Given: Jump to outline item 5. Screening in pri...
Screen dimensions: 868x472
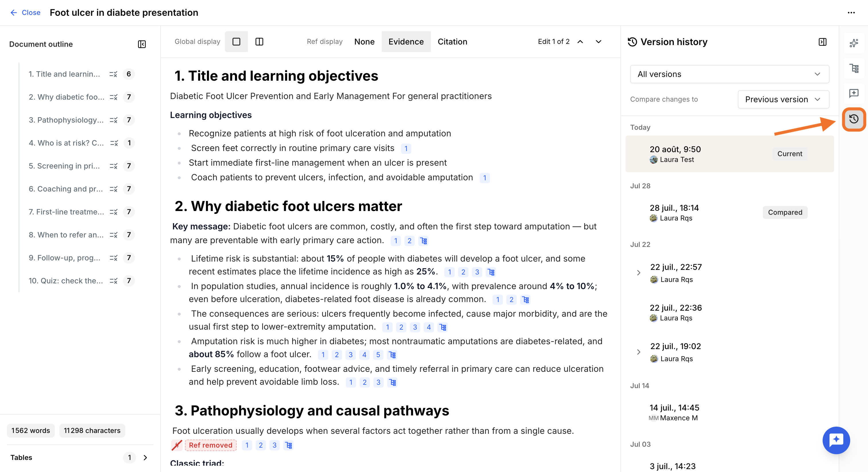Looking at the screenshot, I should (x=64, y=166).
